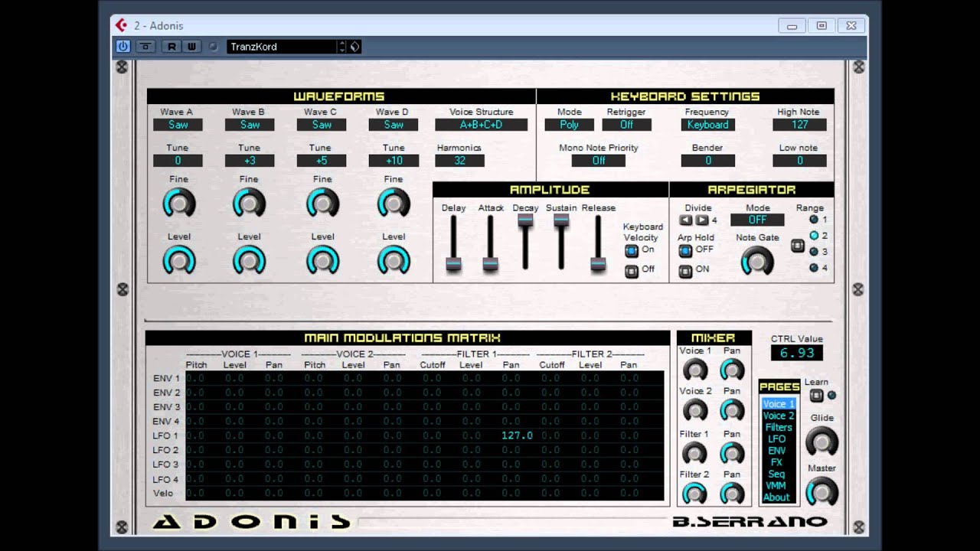The image size is (980, 551).
Task: Click the Harmonics value field
Action: [x=459, y=161]
